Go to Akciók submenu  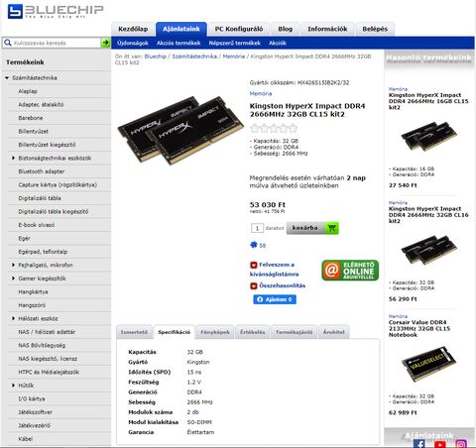coord(278,43)
